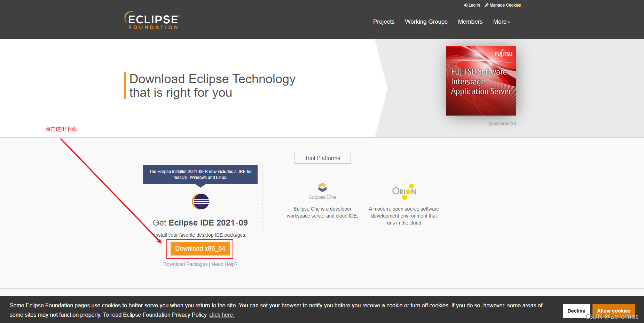Image resolution: width=644 pixels, height=323 pixels.
Task: Open the Projects menu item
Action: (x=384, y=22)
